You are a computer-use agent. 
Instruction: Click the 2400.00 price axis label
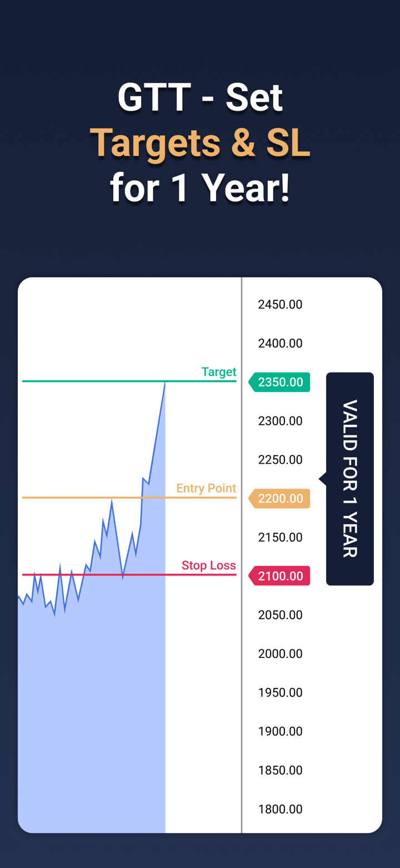(280, 344)
